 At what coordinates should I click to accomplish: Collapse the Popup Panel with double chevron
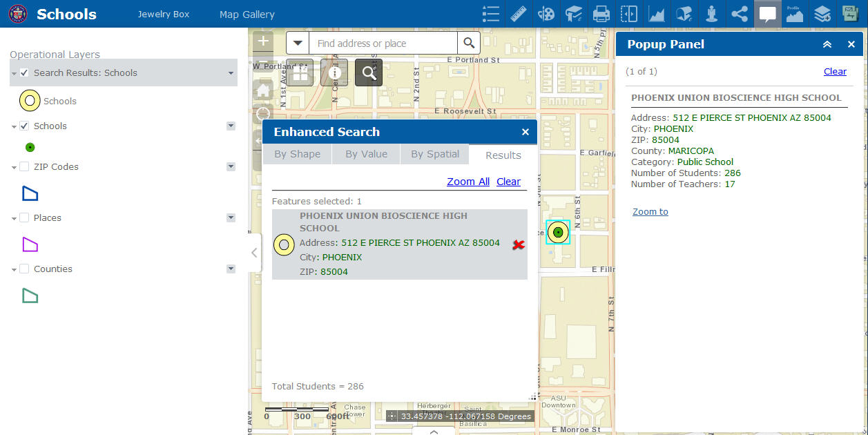click(x=827, y=44)
